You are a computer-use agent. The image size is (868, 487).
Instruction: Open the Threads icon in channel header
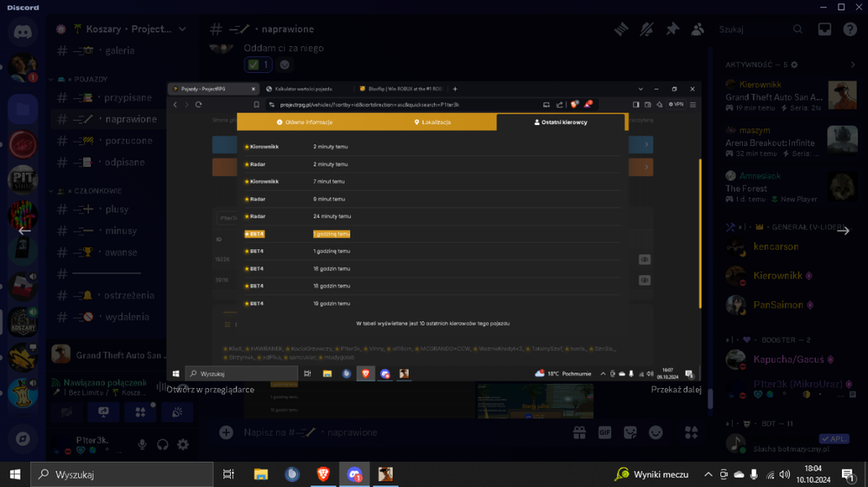click(621, 30)
